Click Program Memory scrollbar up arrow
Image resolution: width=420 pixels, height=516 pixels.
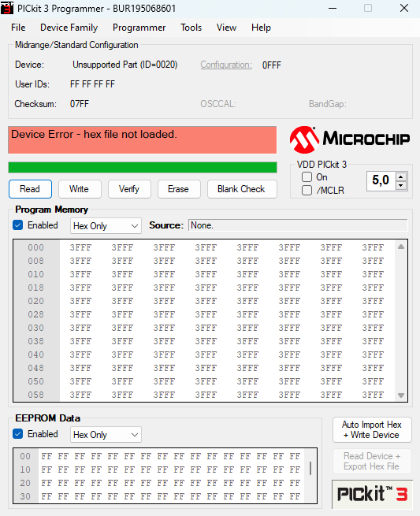[401, 247]
